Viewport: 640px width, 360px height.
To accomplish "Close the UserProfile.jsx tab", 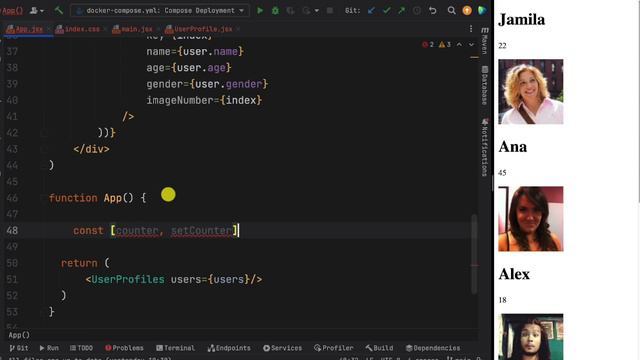I will [x=238, y=29].
